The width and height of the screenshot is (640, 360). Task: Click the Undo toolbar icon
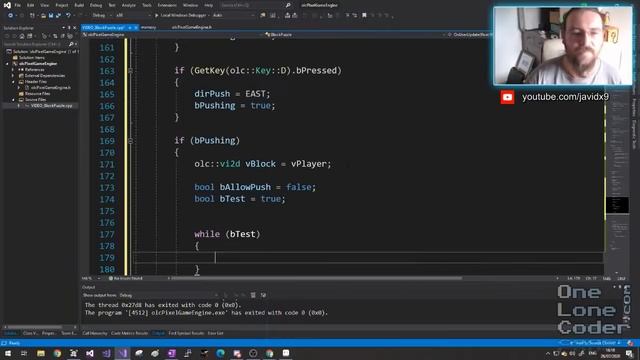pos(68,16)
